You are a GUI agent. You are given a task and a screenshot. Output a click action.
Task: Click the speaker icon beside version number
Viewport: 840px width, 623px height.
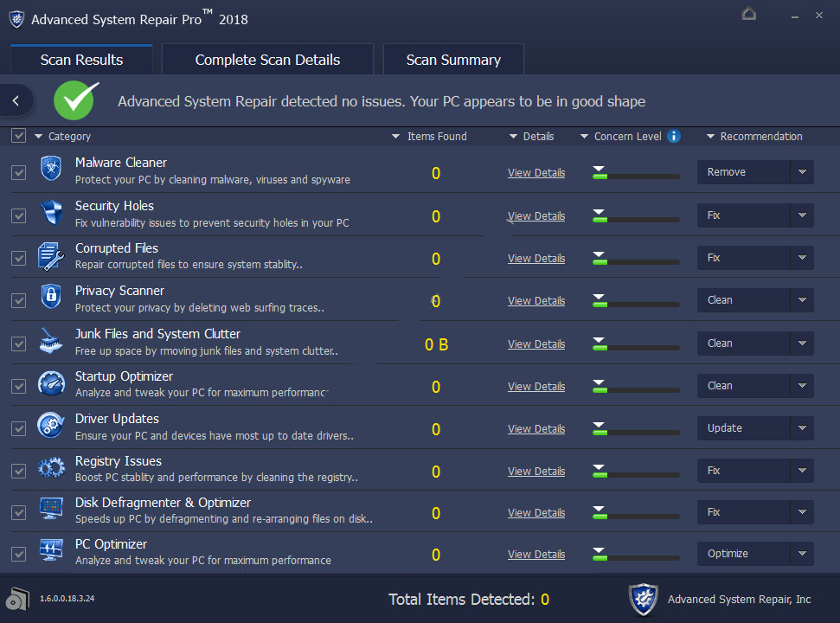(x=17, y=599)
